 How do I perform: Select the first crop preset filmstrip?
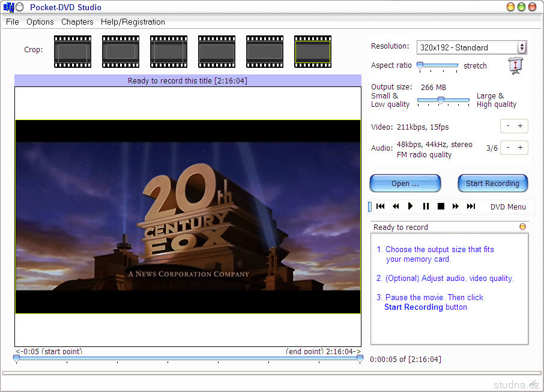pos(73,52)
